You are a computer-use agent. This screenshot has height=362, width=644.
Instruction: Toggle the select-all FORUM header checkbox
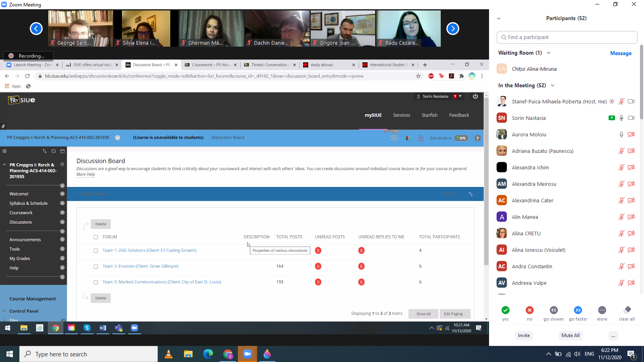click(x=96, y=237)
